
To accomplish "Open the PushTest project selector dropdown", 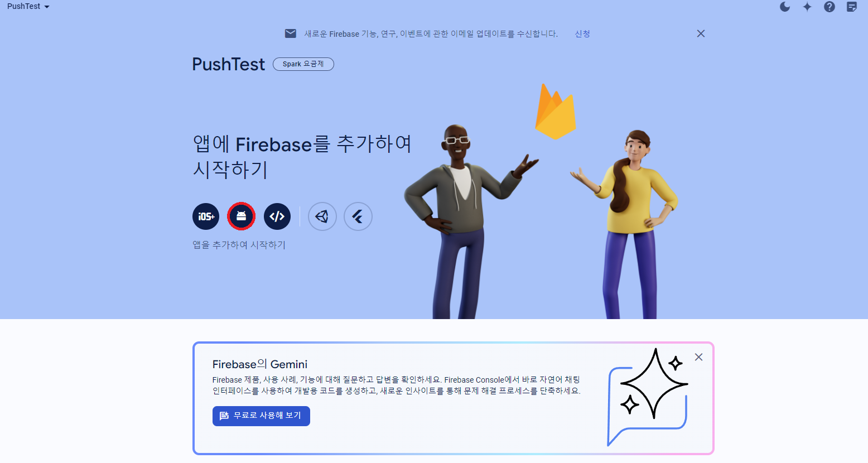I will [28, 6].
